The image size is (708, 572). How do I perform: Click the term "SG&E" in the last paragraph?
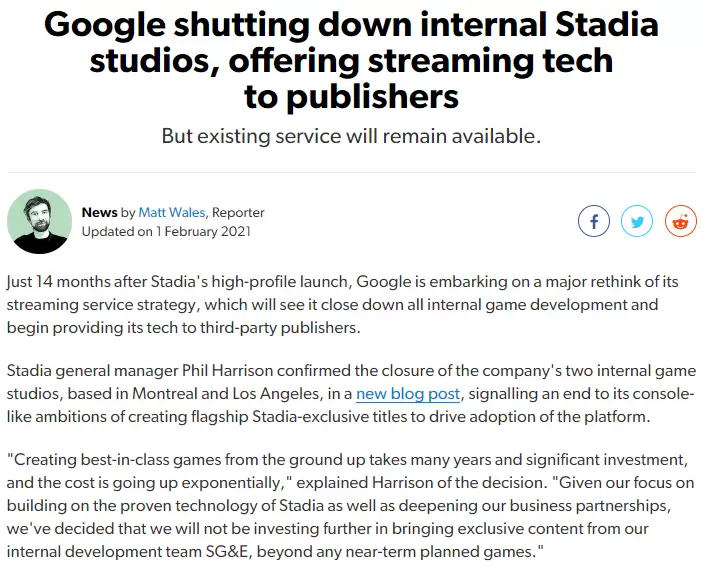pyautogui.click(x=227, y=552)
